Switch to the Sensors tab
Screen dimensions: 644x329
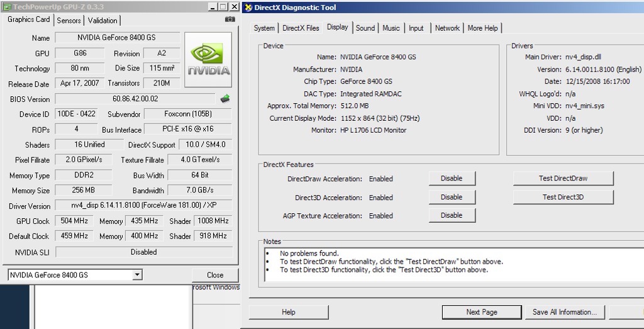click(69, 20)
